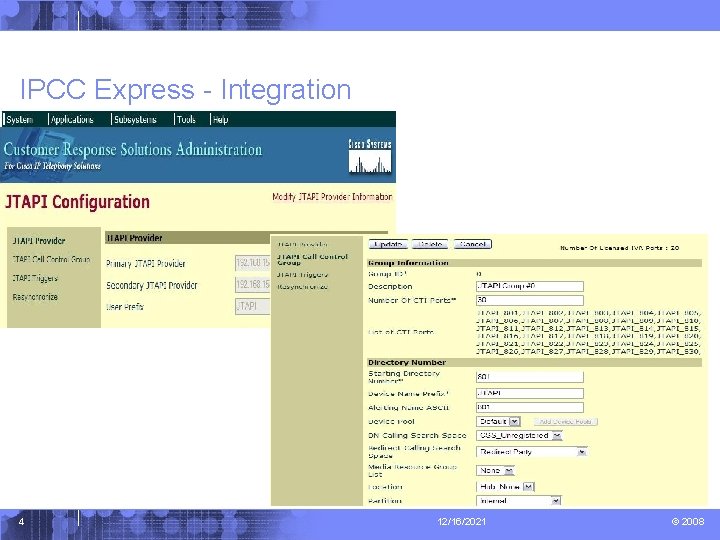The image size is (720, 540).
Task: Click Resynchronize in left sidebar
Action: (35, 297)
